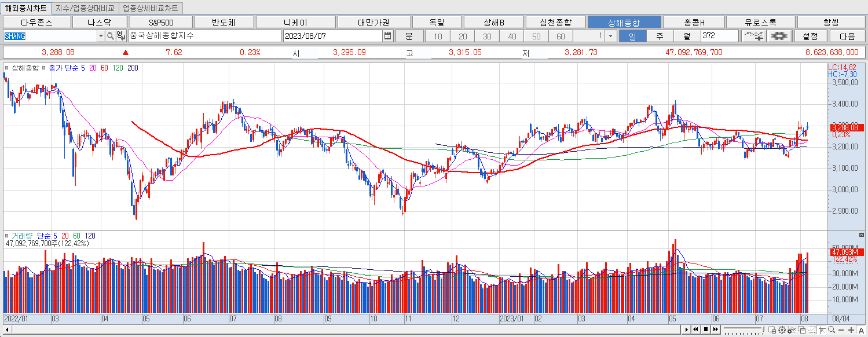Activate the crosshair tool in bottom toolbar
The height and width of the screenshot is (337, 868).
[822, 330]
